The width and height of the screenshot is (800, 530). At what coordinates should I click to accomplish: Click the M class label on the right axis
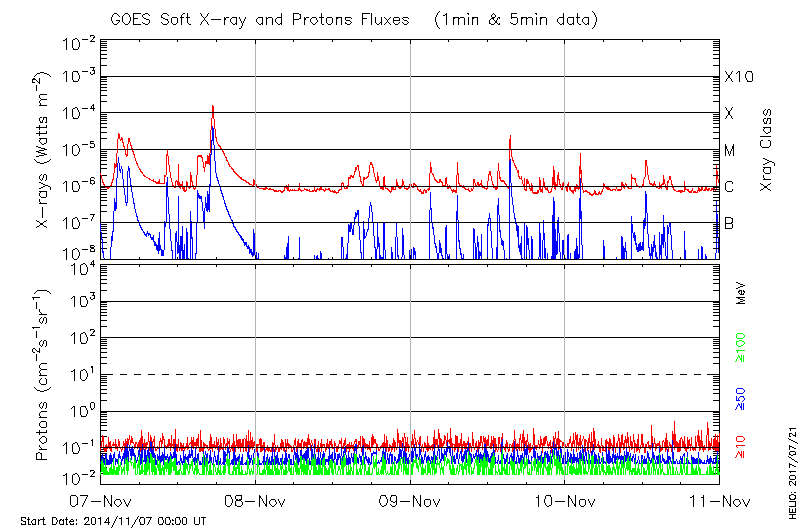click(x=730, y=151)
